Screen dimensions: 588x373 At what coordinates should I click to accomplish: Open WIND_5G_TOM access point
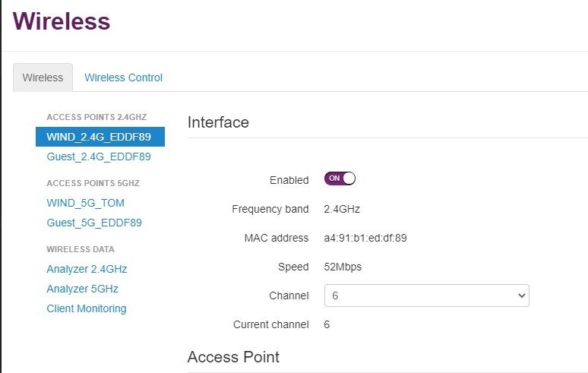[86, 203]
